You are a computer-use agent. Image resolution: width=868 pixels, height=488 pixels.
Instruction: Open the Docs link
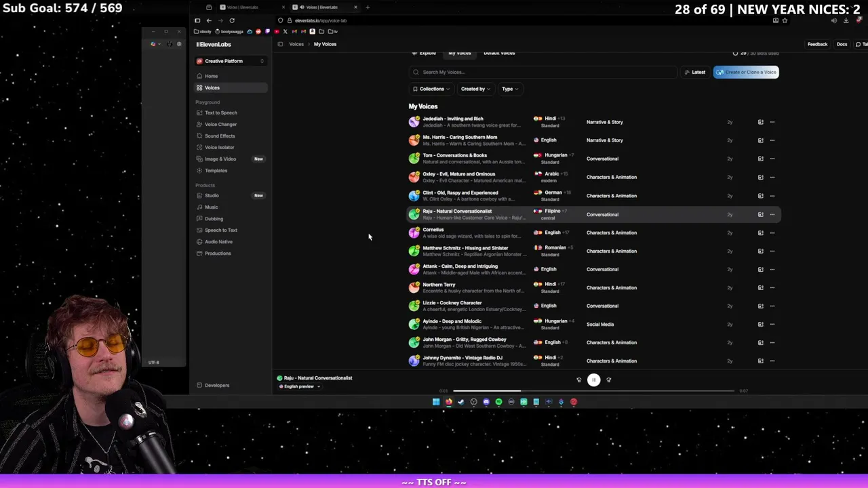(x=842, y=44)
